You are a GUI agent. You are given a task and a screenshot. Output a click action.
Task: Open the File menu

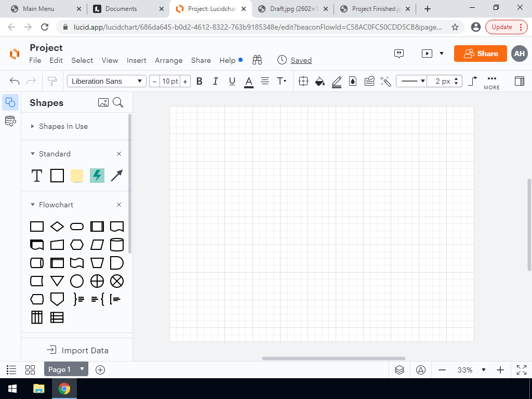(35, 60)
